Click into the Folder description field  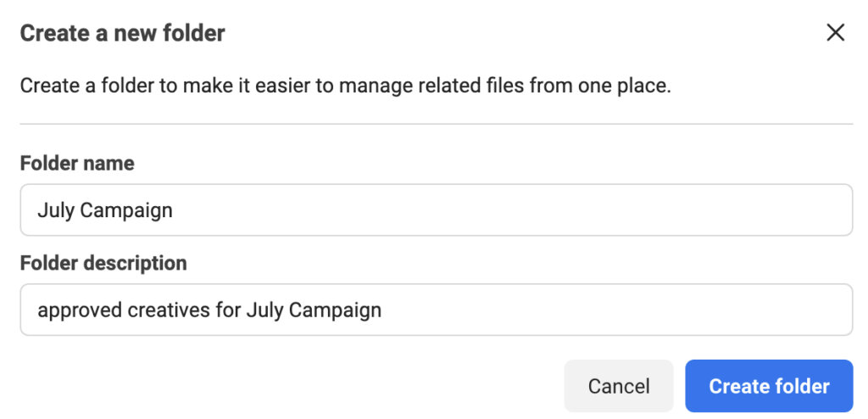point(436,310)
